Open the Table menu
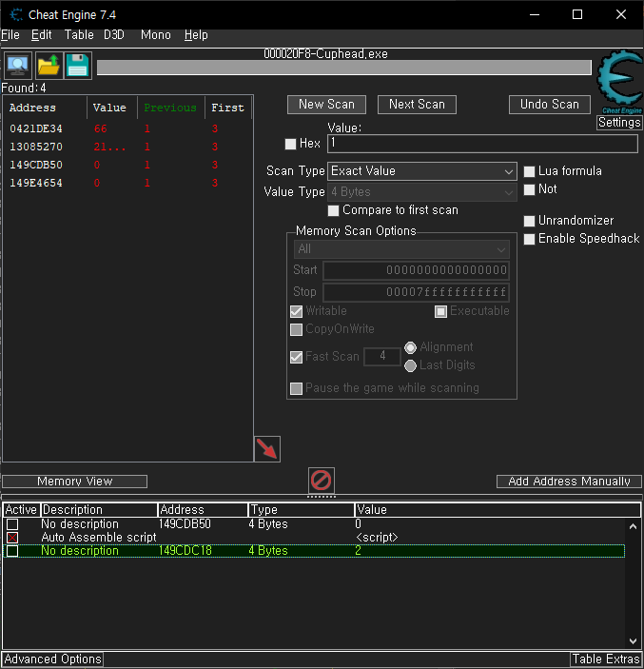 (x=79, y=35)
